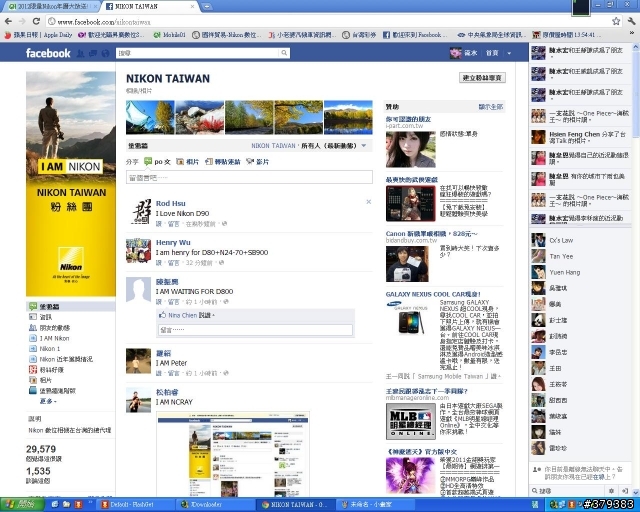The height and width of the screenshot is (512, 640).
Task: Open the home link in Facebook header
Action: [x=492, y=53]
